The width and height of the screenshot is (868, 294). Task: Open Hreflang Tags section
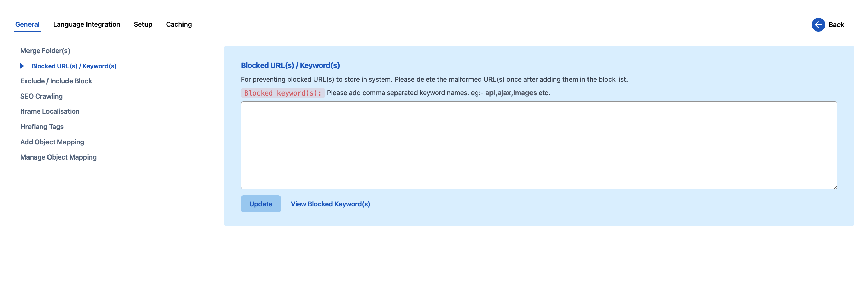42,127
